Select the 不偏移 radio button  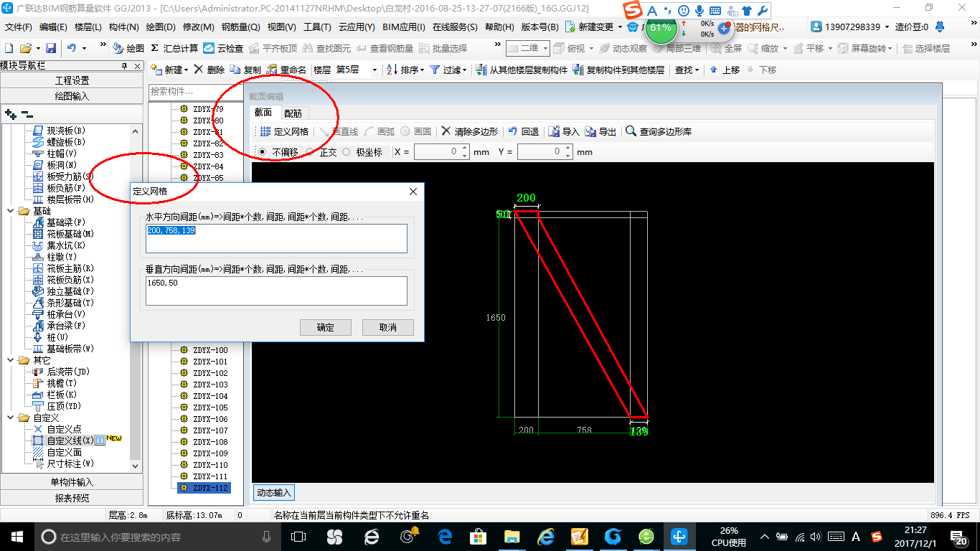262,152
